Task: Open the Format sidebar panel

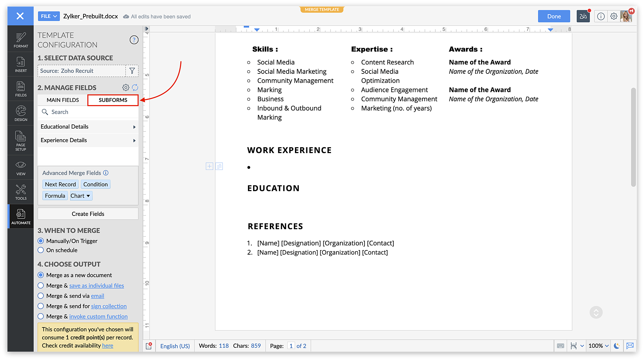Action: 21,40
